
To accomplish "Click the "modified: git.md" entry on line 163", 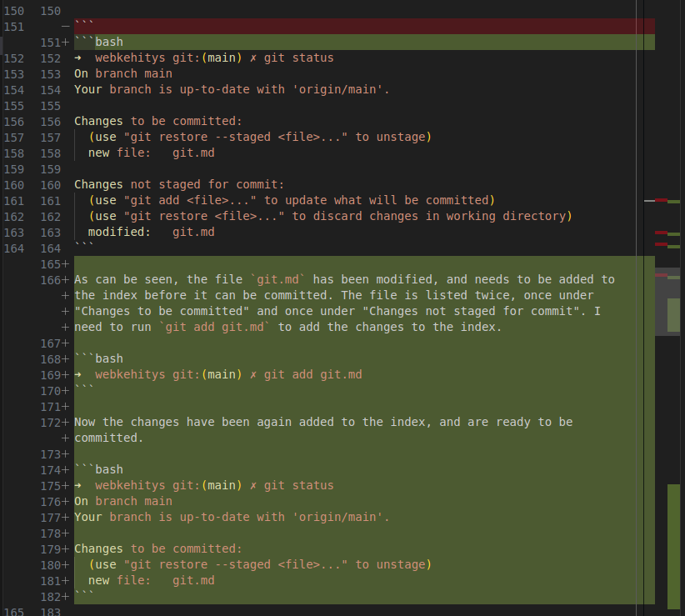I will [x=151, y=232].
